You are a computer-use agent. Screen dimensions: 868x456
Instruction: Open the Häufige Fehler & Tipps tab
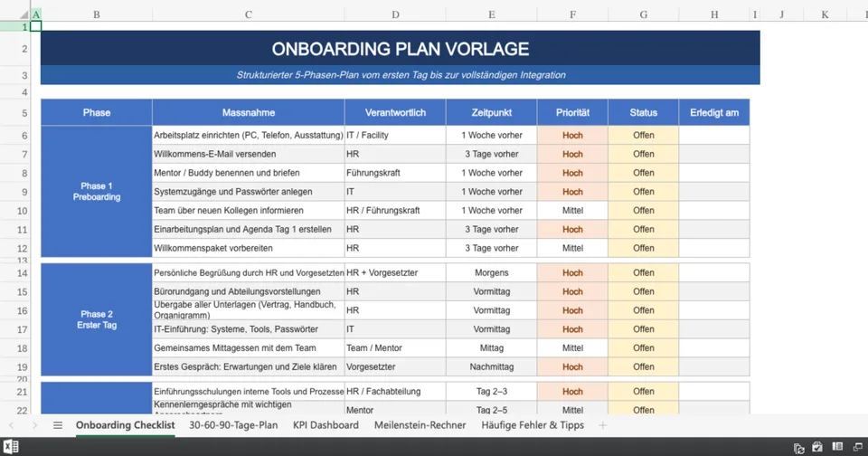coord(533,425)
